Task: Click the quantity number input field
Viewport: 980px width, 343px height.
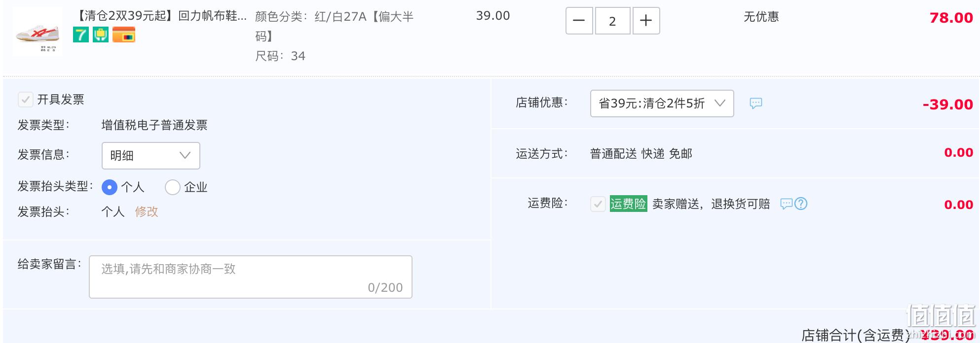Action: coord(612,21)
